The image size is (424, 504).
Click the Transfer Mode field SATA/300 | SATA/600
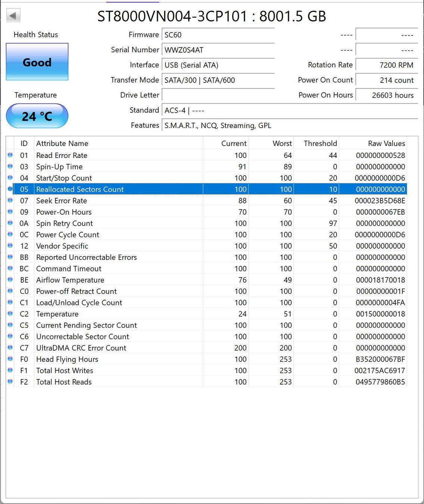click(218, 80)
